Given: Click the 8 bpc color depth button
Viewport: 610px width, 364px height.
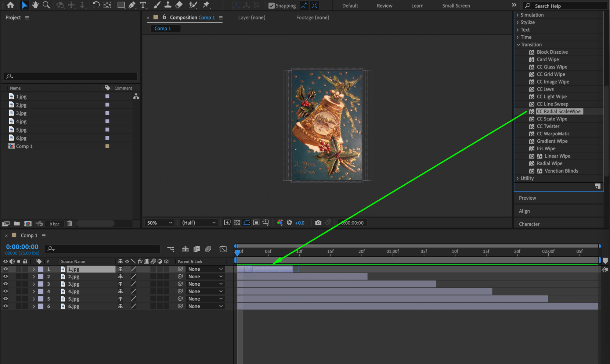Looking at the screenshot, I should [55, 224].
